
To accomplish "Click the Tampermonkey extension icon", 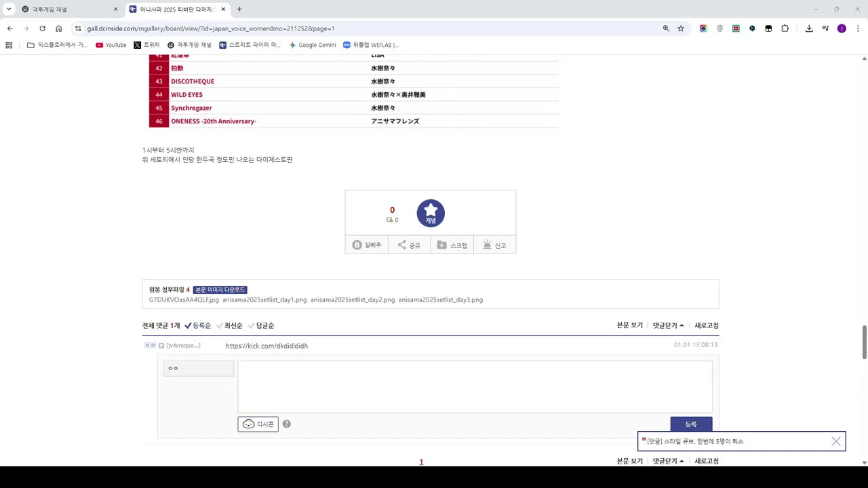I will (768, 28).
